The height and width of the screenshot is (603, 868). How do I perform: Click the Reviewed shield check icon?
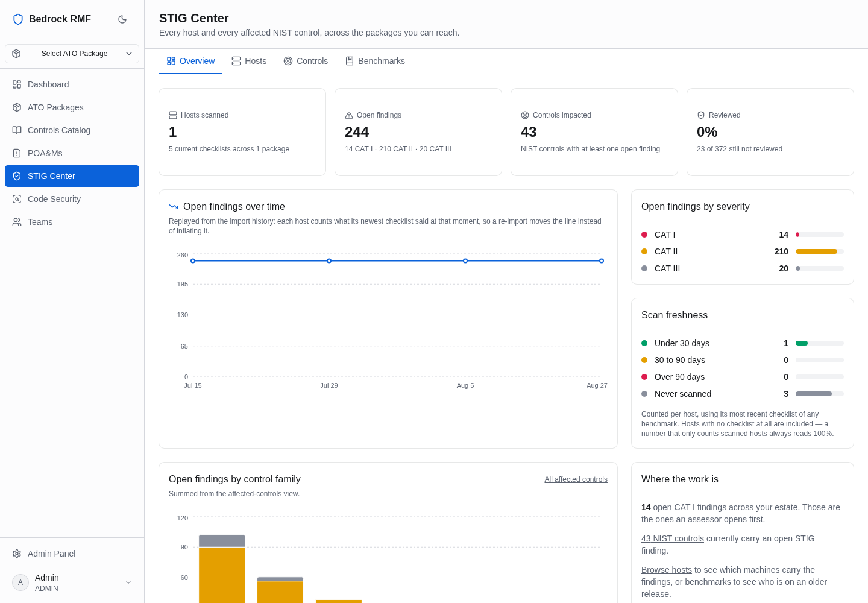[701, 115]
